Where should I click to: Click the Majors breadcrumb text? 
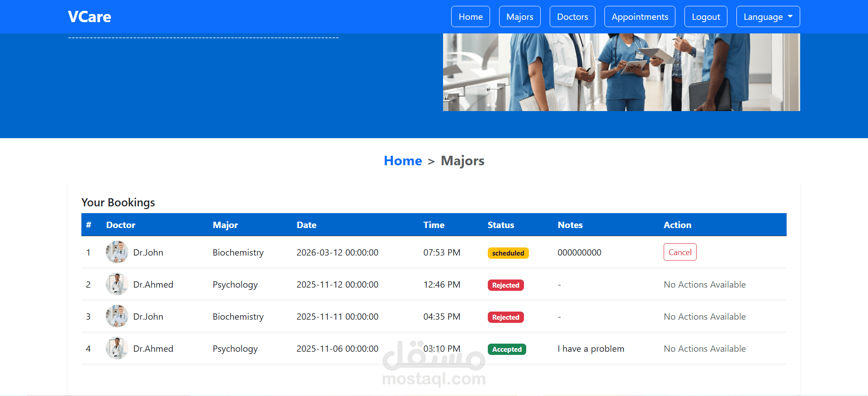coord(462,161)
